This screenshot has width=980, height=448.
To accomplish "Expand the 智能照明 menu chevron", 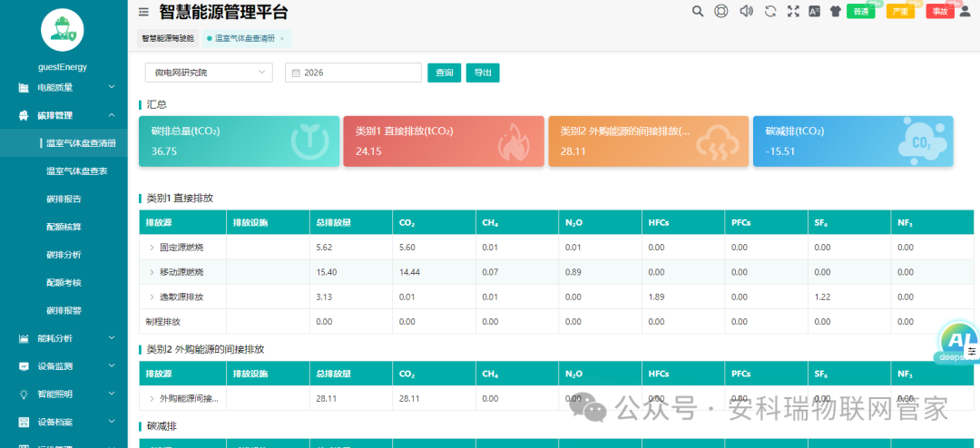I will click(112, 394).
